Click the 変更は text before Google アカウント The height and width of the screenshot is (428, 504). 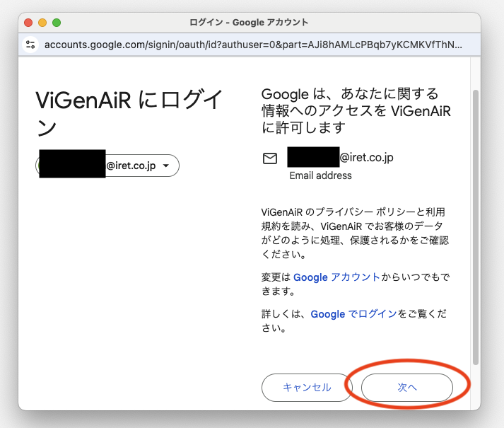276,277
